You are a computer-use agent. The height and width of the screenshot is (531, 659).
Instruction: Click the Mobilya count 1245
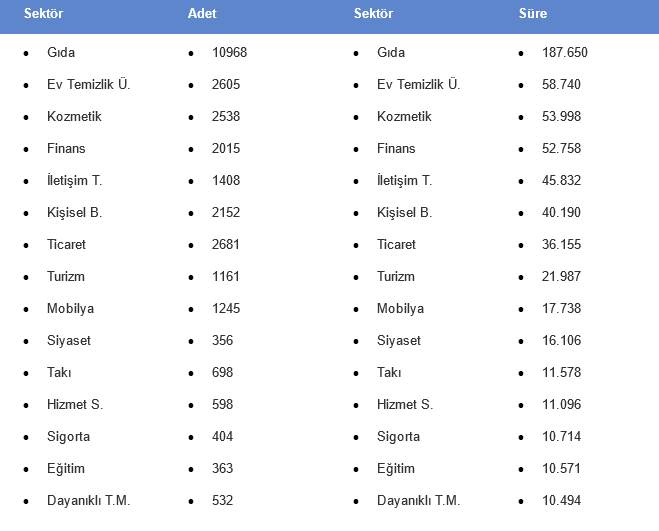tap(226, 308)
